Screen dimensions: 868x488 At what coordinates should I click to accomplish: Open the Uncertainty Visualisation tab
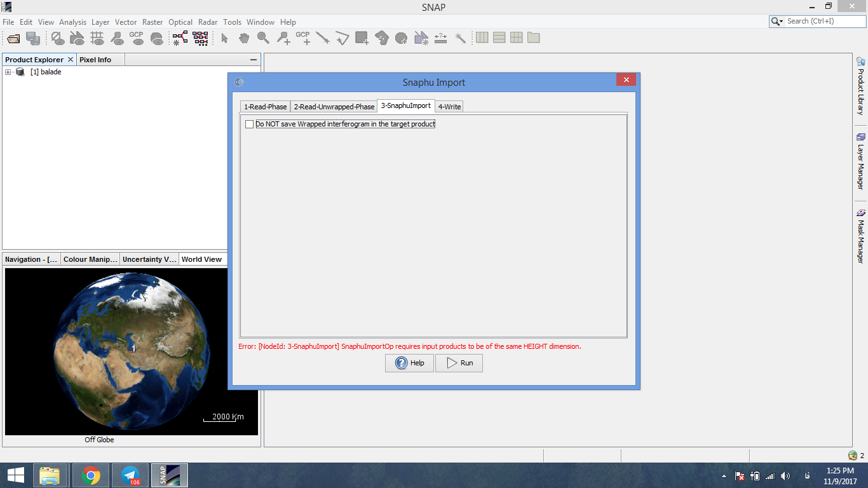(149, 259)
